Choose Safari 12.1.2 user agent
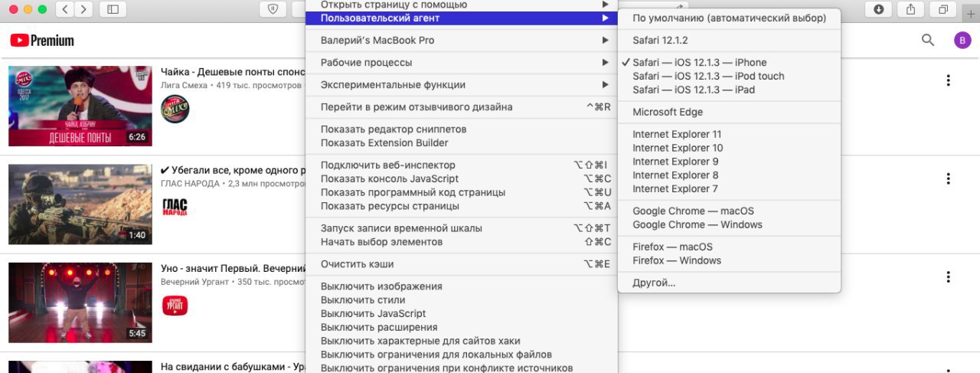980x373 pixels. pyautogui.click(x=729, y=41)
